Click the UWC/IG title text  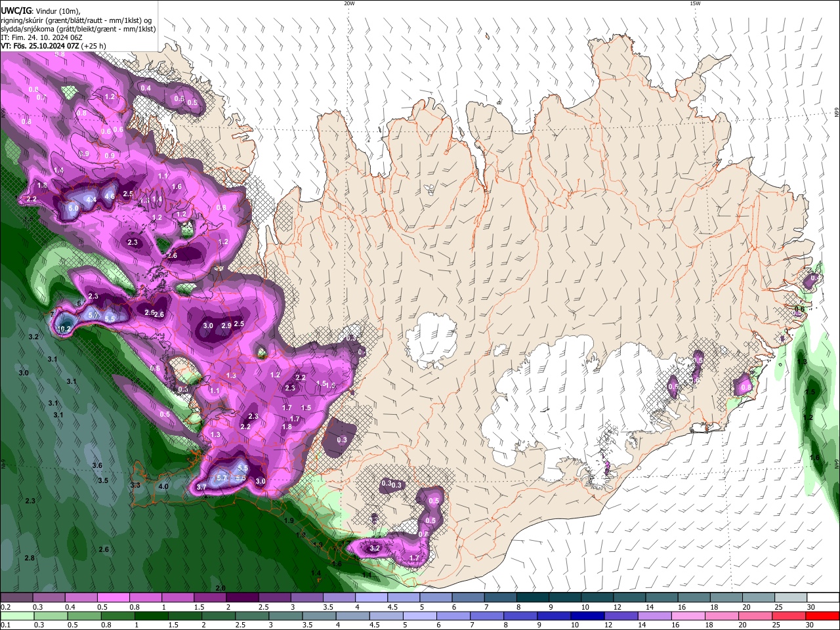[16, 10]
